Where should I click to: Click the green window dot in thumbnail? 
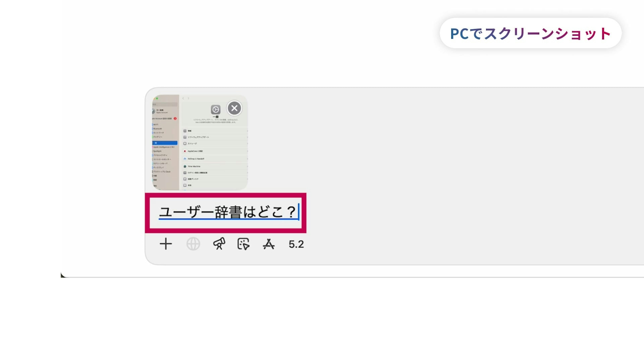157,98
